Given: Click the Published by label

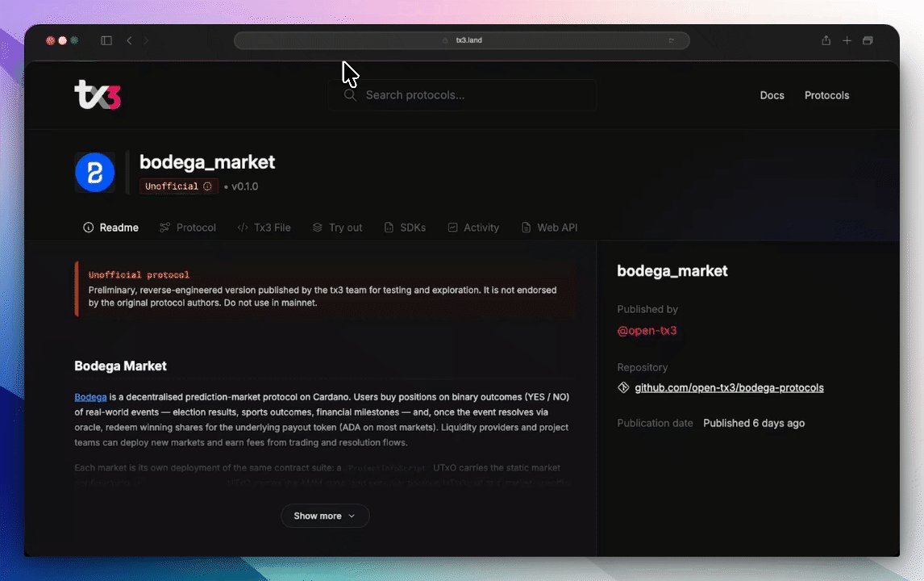Looking at the screenshot, I should click(x=647, y=310).
